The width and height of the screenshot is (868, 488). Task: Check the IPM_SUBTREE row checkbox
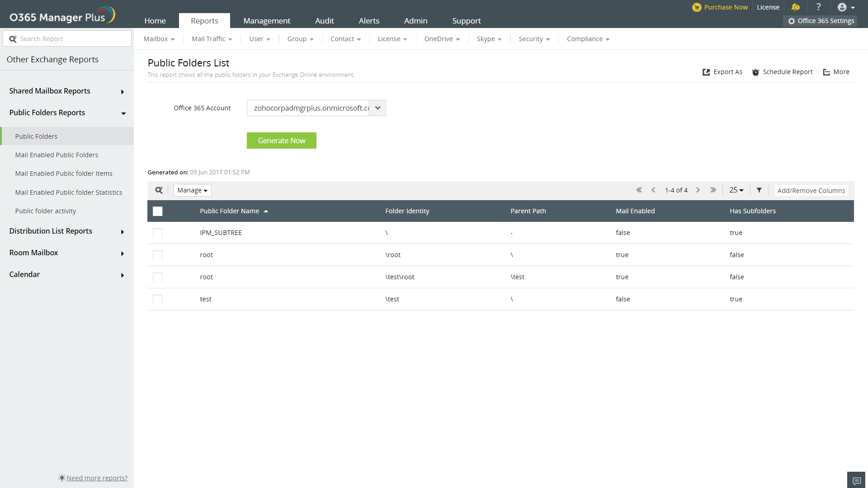(x=157, y=233)
